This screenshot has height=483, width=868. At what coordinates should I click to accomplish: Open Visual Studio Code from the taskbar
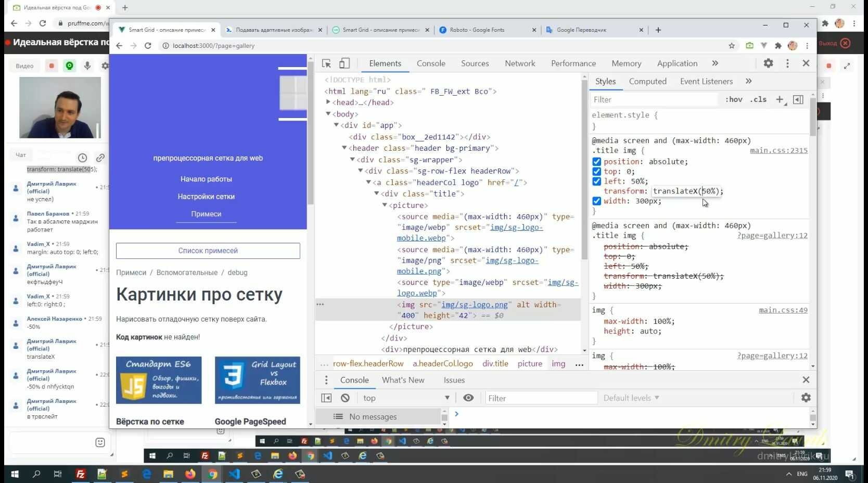234,474
